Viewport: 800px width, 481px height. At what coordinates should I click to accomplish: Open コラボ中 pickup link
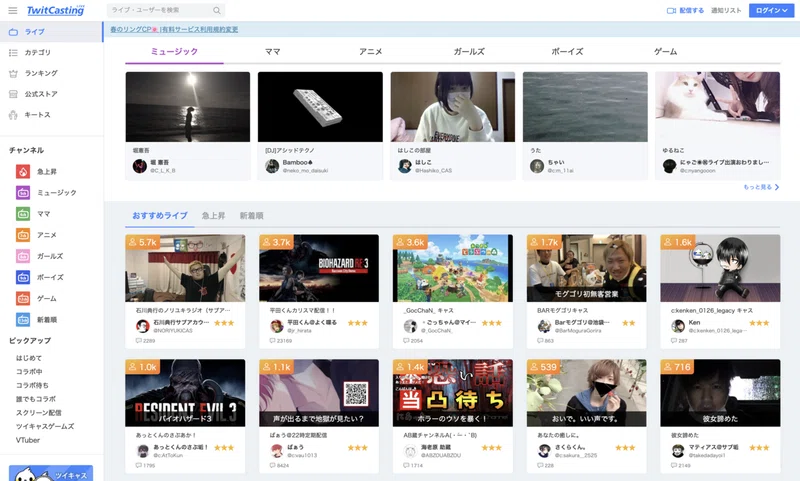tap(29, 372)
